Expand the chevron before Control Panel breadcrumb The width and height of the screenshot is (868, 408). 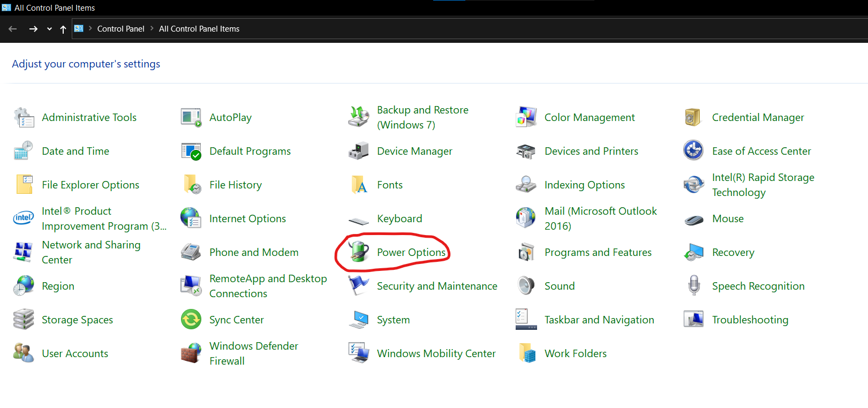click(x=90, y=28)
